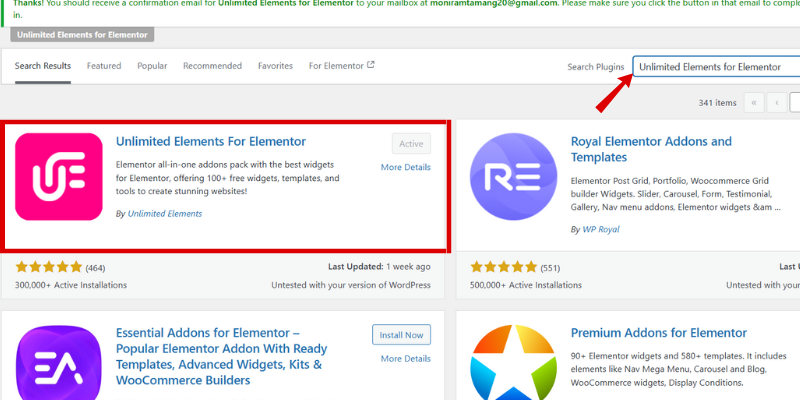Open the Unlimited Elements author link
This screenshot has width=800, height=400.
point(165,214)
